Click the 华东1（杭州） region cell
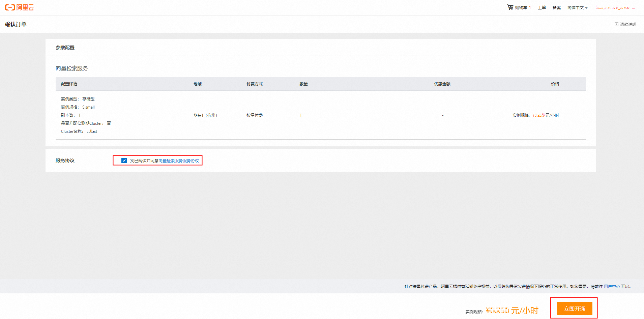This screenshot has height=319, width=644. pos(205,115)
